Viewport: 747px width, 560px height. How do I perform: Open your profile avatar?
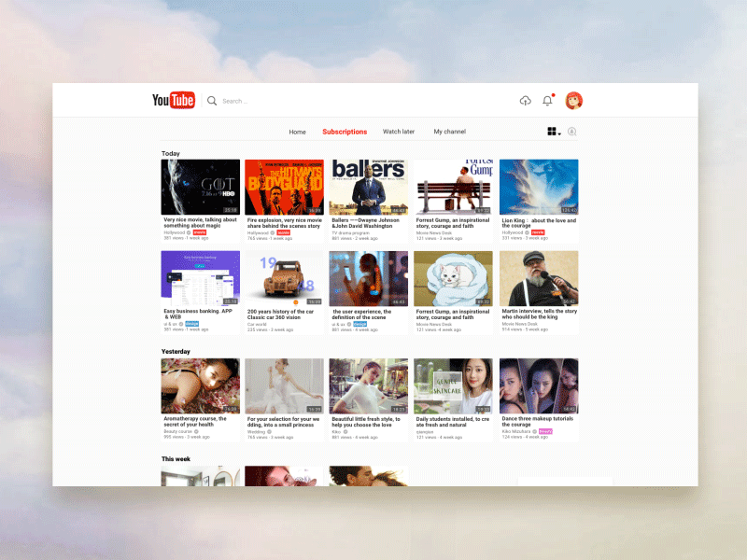[x=574, y=100]
